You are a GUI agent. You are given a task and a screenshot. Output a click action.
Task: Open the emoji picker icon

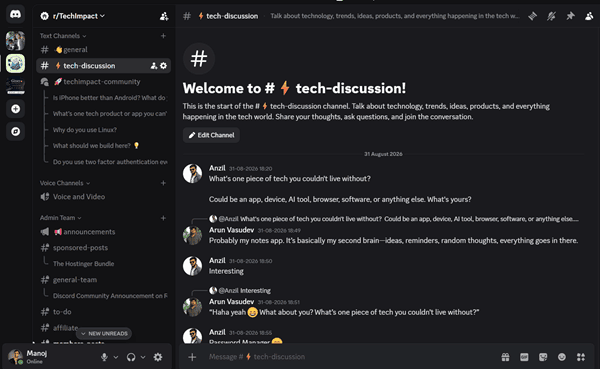(561, 357)
